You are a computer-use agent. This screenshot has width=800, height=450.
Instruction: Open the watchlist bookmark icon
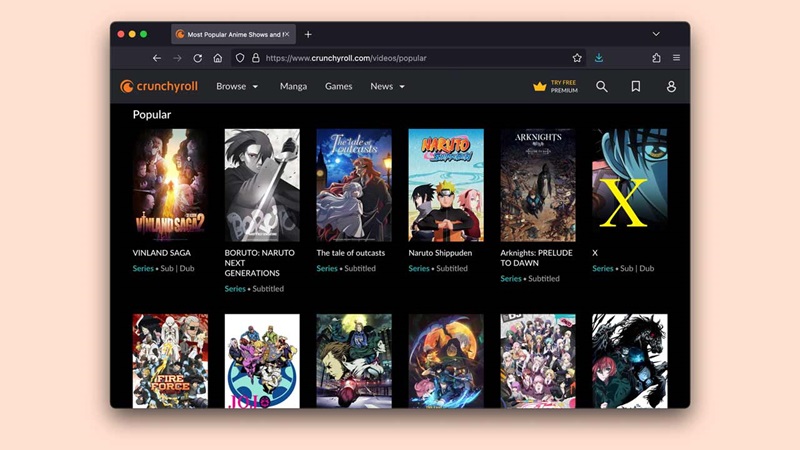636,87
